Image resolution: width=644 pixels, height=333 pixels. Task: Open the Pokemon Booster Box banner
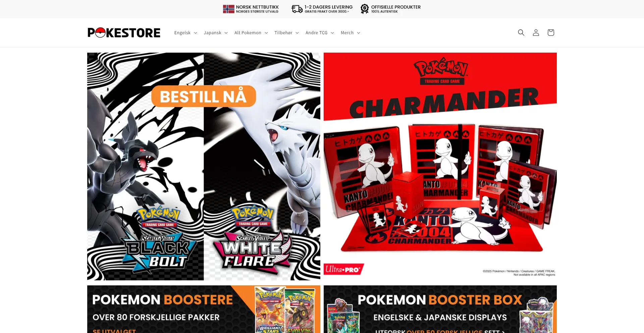(x=440, y=309)
